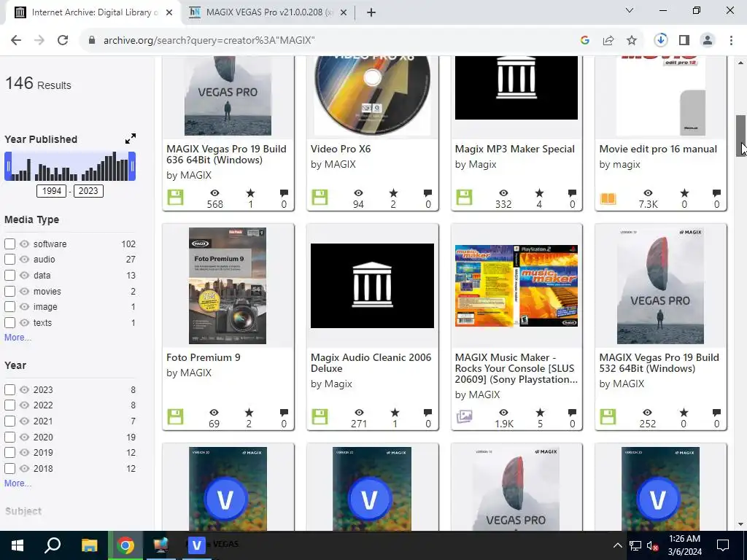Open Movie edit pro 16 manual item
The width and height of the screenshot is (747, 560).
click(x=658, y=149)
